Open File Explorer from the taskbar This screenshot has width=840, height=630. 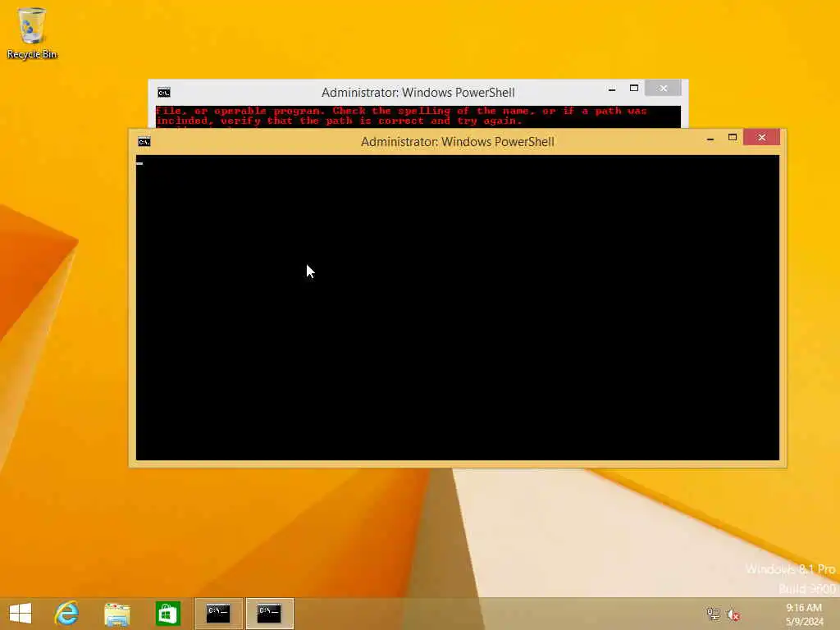pyautogui.click(x=116, y=614)
